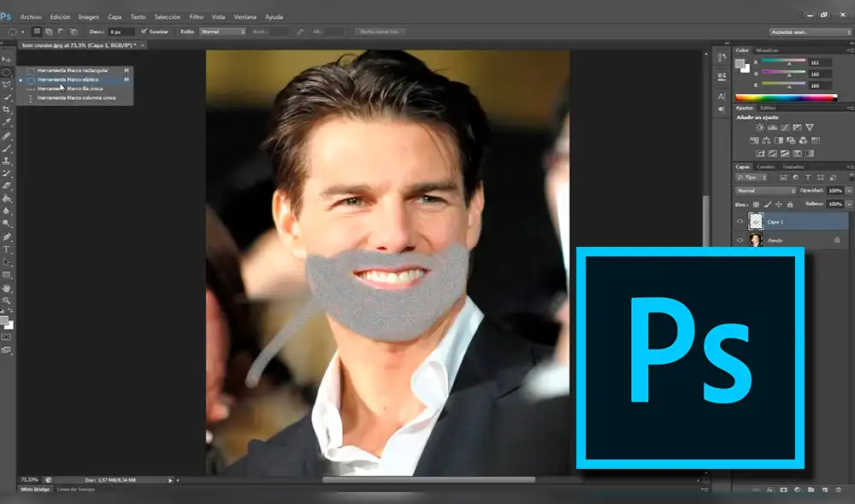
Task: Click the foreground color swatch in Color panel
Action: (x=739, y=62)
